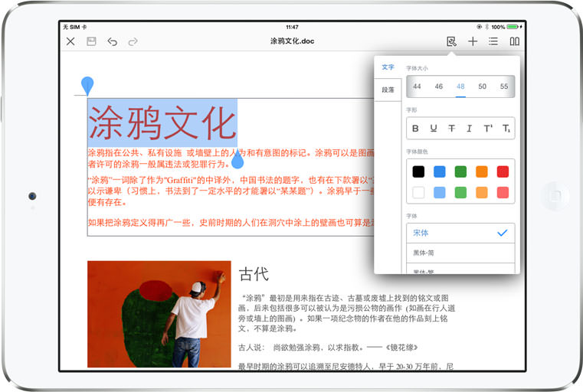
Task: Undo the last edit
Action: pos(113,41)
